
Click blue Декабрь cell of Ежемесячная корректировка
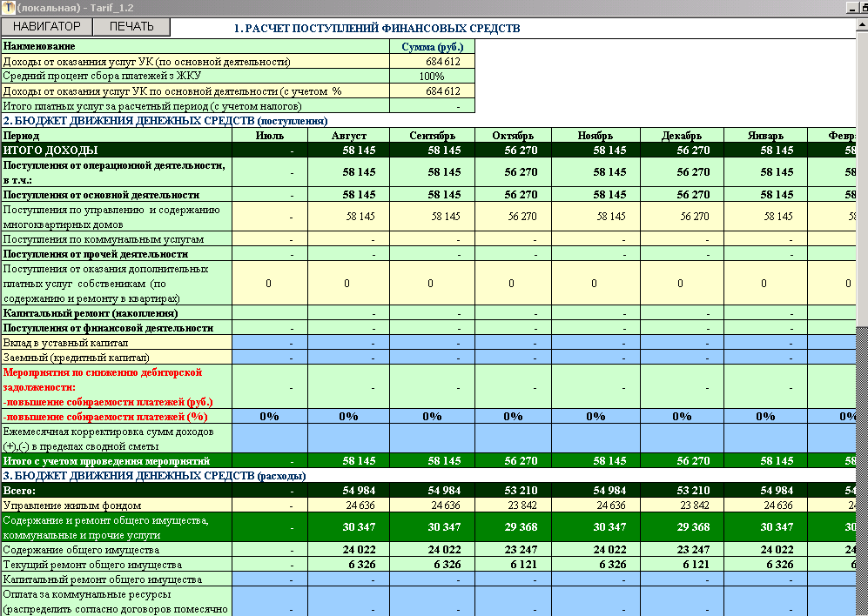[682, 439]
